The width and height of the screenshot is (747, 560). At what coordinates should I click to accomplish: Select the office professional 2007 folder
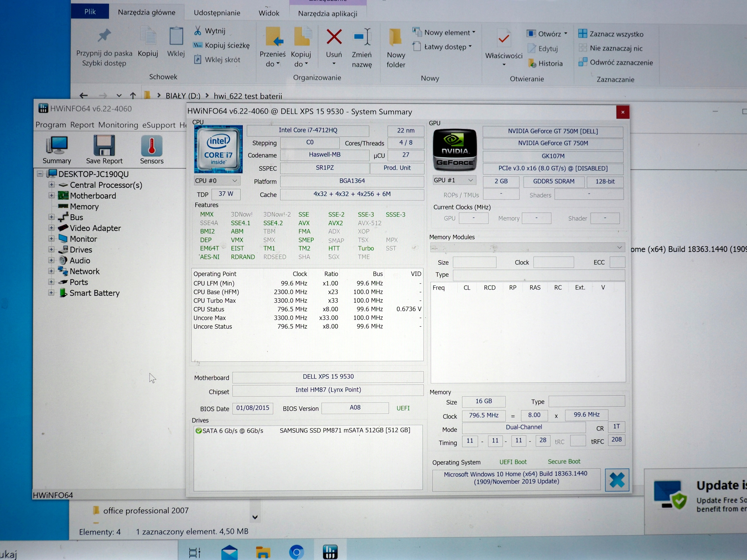click(x=146, y=510)
